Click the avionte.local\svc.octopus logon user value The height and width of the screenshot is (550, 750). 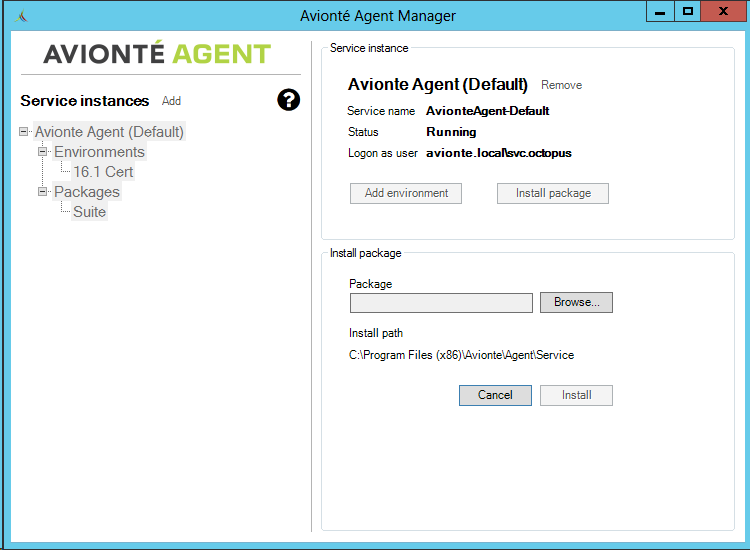pos(499,153)
